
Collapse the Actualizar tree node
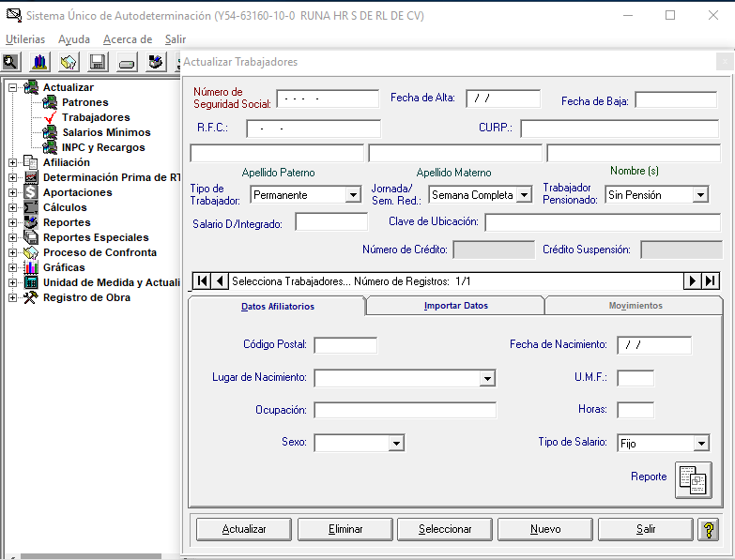click(x=12, y=87)
